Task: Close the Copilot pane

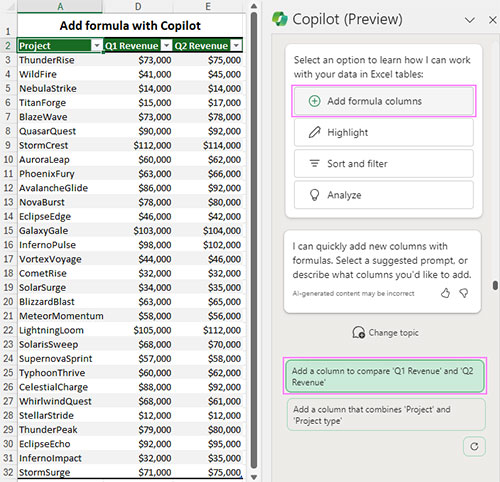Action: [493, 20]
